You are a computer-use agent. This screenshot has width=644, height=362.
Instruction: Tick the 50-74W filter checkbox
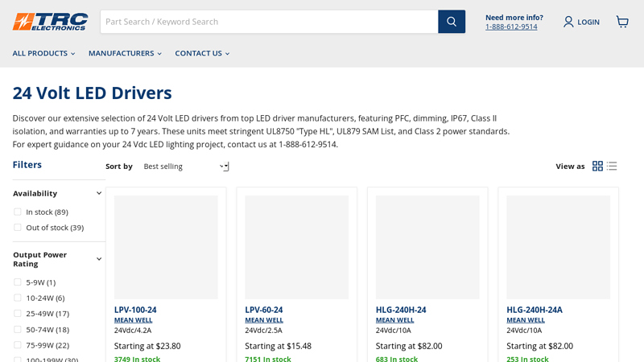click(18, 329)
